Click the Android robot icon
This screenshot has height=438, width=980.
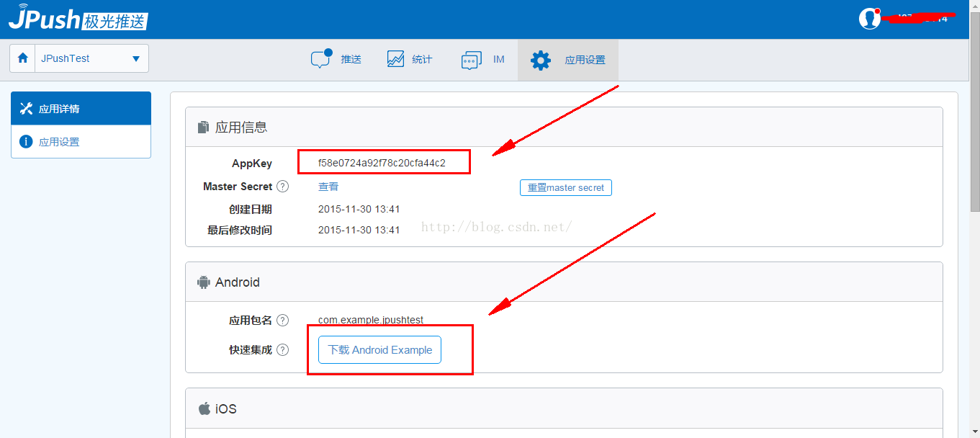tap(203, 282)
